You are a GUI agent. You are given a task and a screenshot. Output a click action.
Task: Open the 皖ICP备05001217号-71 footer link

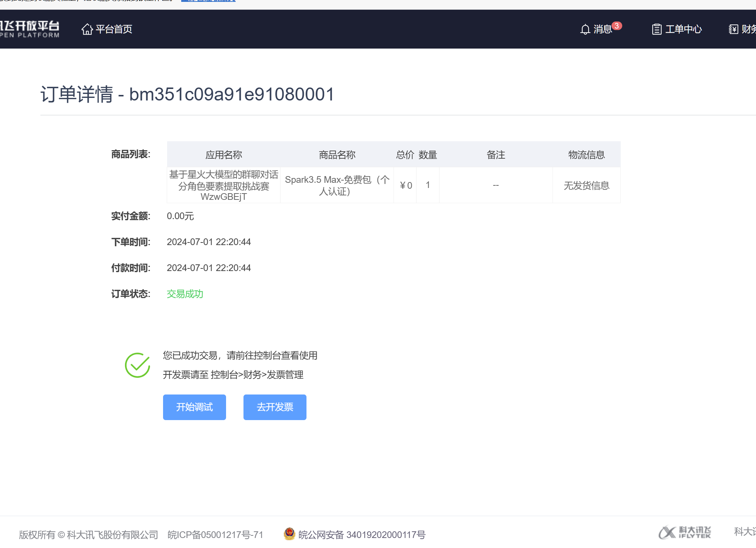tap(215, 535)
